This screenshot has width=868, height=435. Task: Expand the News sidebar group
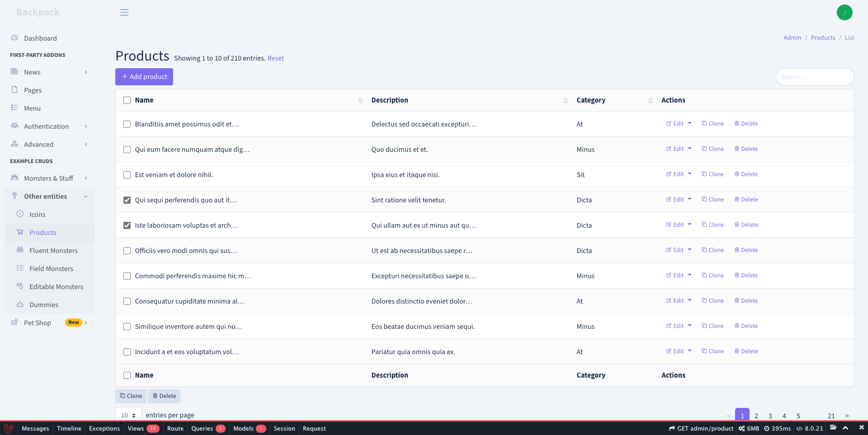pyautogui.click(x=50, y=72)
